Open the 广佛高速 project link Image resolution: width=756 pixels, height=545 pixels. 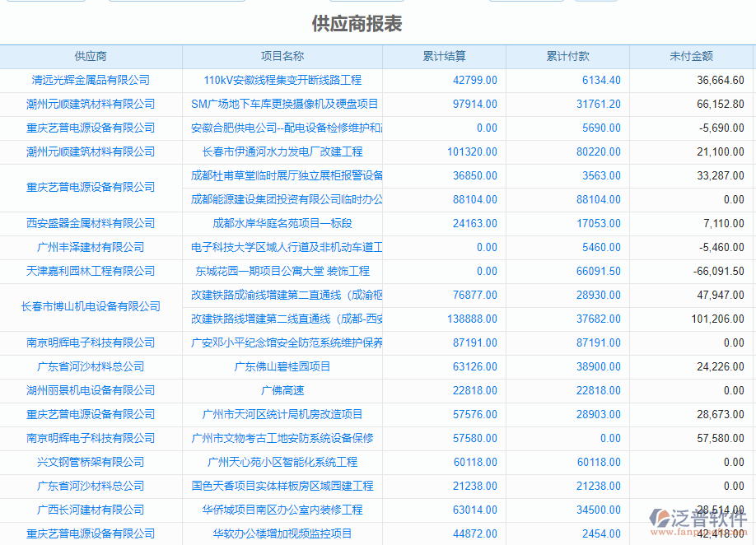(x=282, y=390)
